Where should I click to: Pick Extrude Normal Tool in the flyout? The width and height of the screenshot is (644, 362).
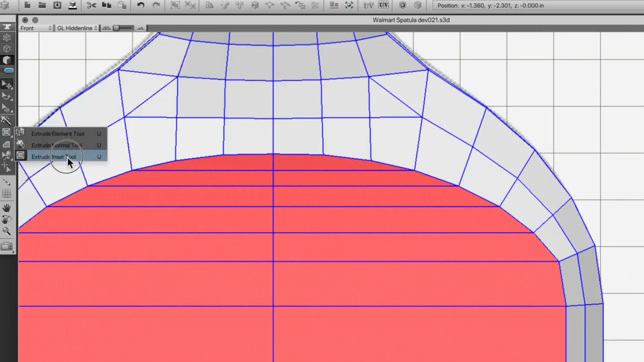pyautogui.click(x=56, y=145)
